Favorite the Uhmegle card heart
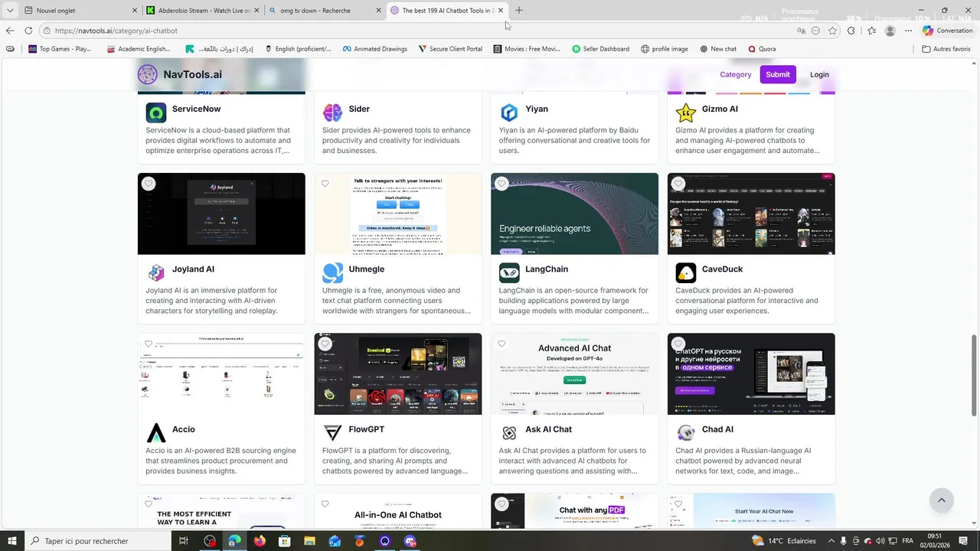This screenshot has width=980, height=551. click(325, 184)
